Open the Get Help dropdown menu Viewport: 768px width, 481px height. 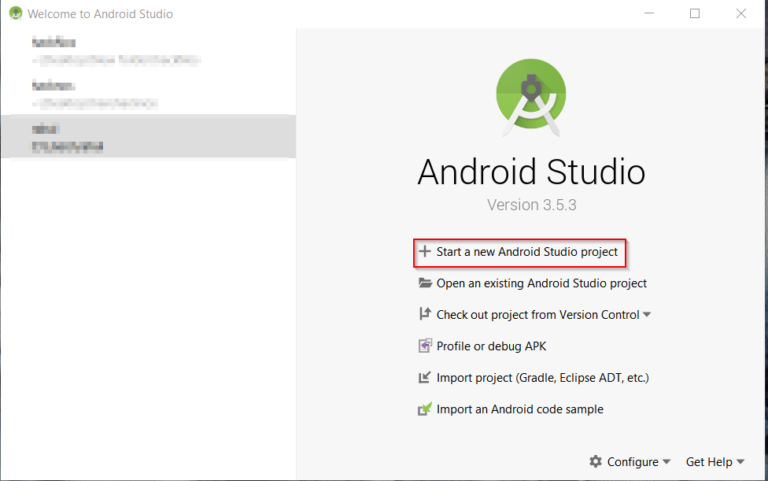tap(715, 461)
